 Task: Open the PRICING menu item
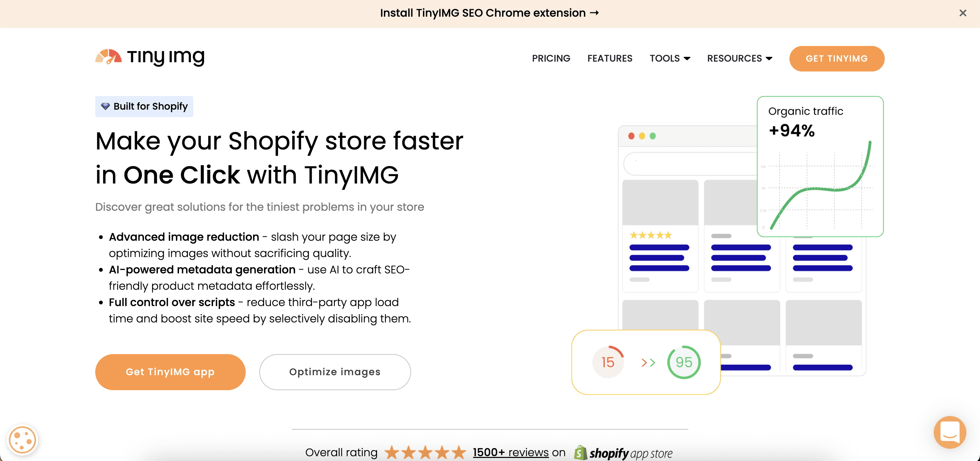click(551, 59)
